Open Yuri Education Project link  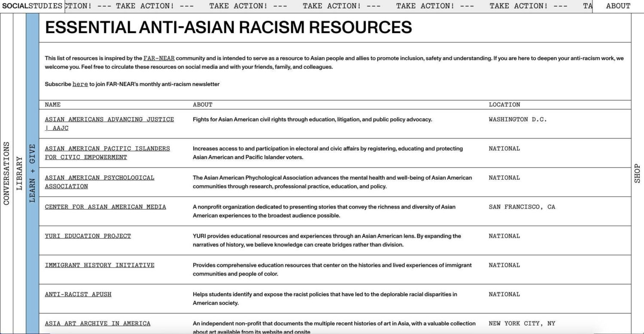(x=88, y=236)
